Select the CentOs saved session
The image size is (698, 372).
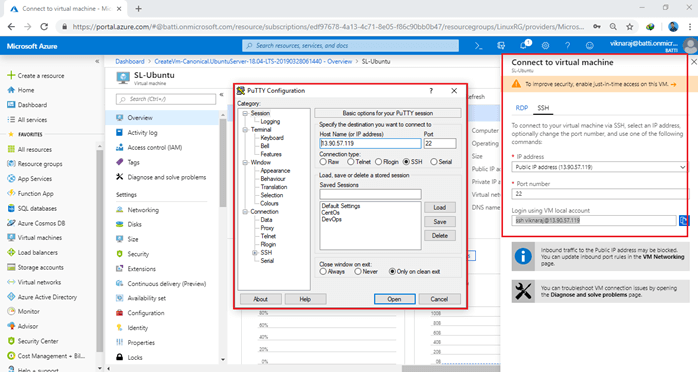tap(330, 213)
